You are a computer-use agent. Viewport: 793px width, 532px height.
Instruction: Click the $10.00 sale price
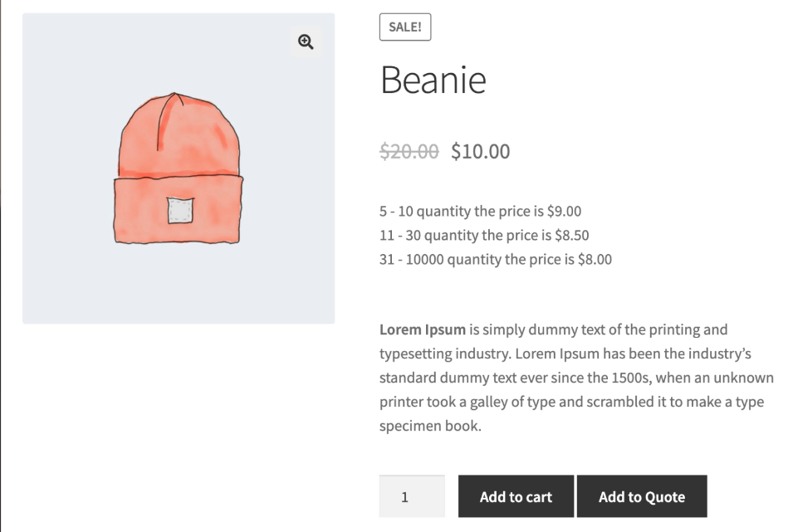click(x=480, y=151)
